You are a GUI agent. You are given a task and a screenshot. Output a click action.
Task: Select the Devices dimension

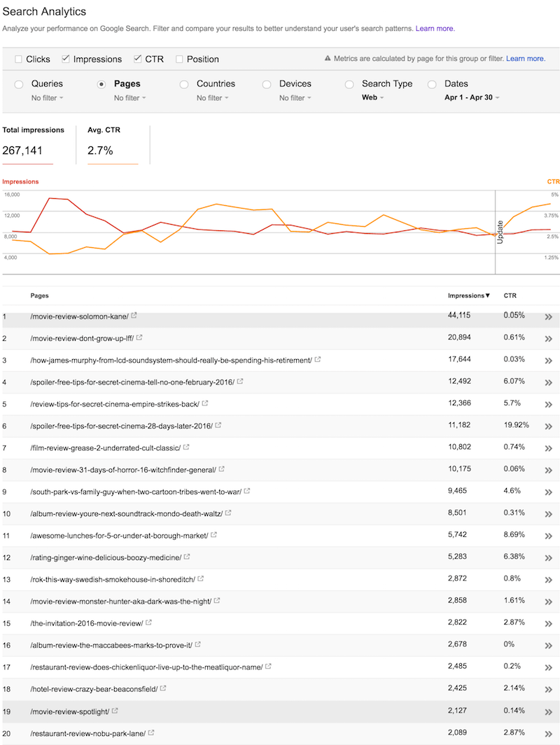[x=266, y=83]
